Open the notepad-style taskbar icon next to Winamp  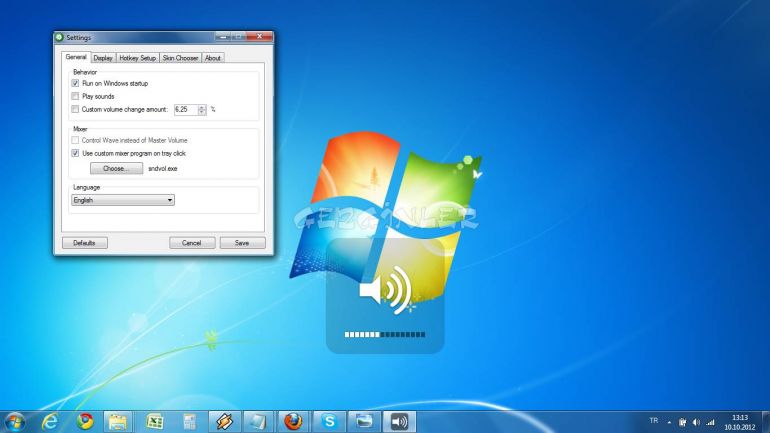258,422
